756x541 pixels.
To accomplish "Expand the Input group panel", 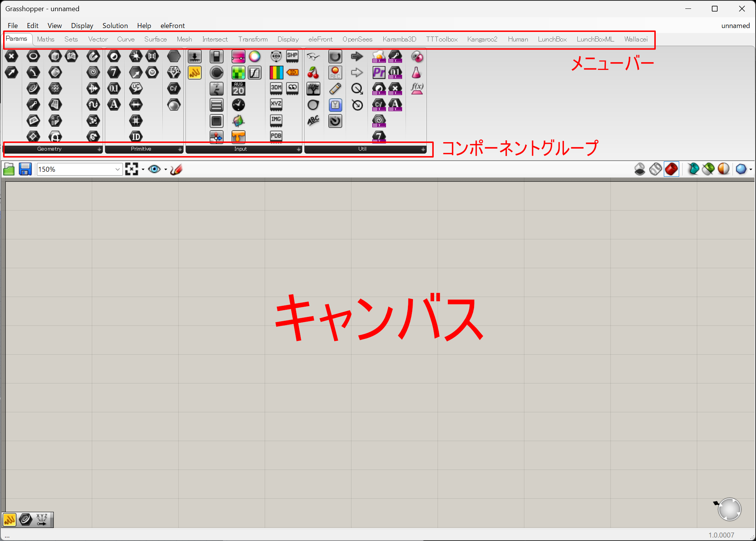I will point(298,149).
